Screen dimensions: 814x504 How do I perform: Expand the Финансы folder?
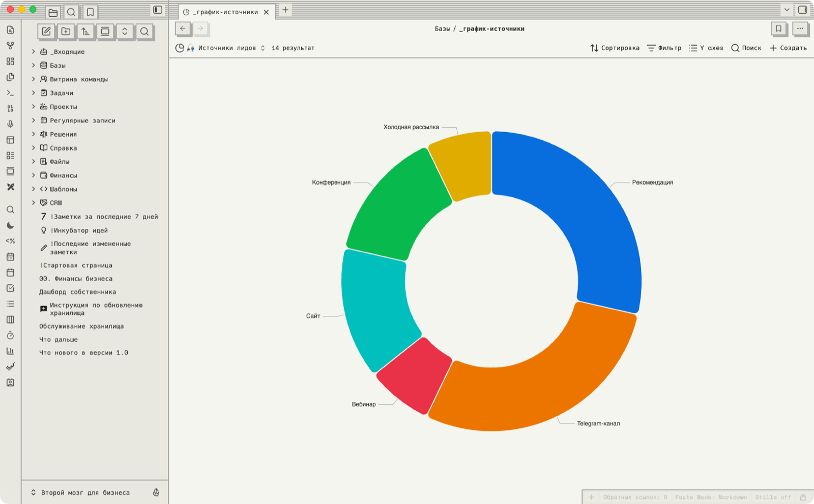point(34,175)
